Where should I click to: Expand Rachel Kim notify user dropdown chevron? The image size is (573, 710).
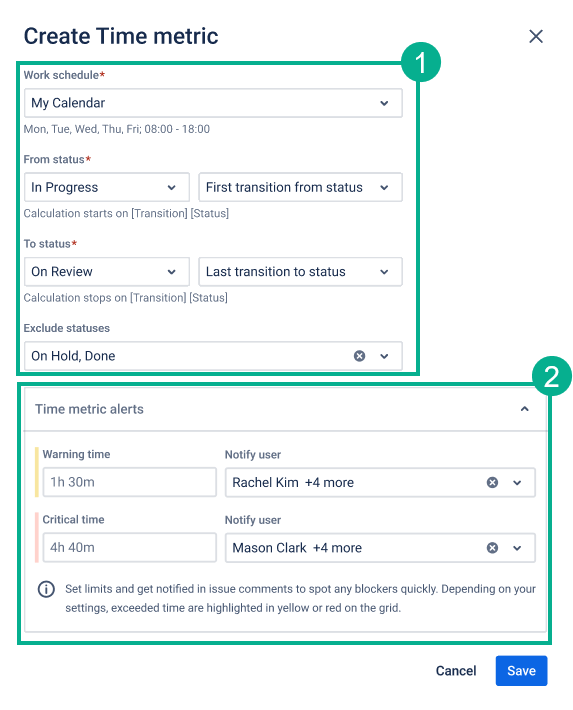tap(517, 483)
